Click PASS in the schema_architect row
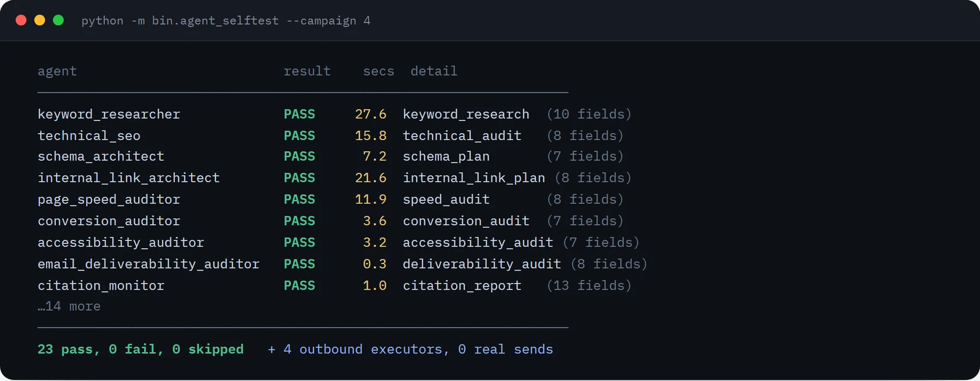This screenshot has width=980, height=381. [299, 157]
